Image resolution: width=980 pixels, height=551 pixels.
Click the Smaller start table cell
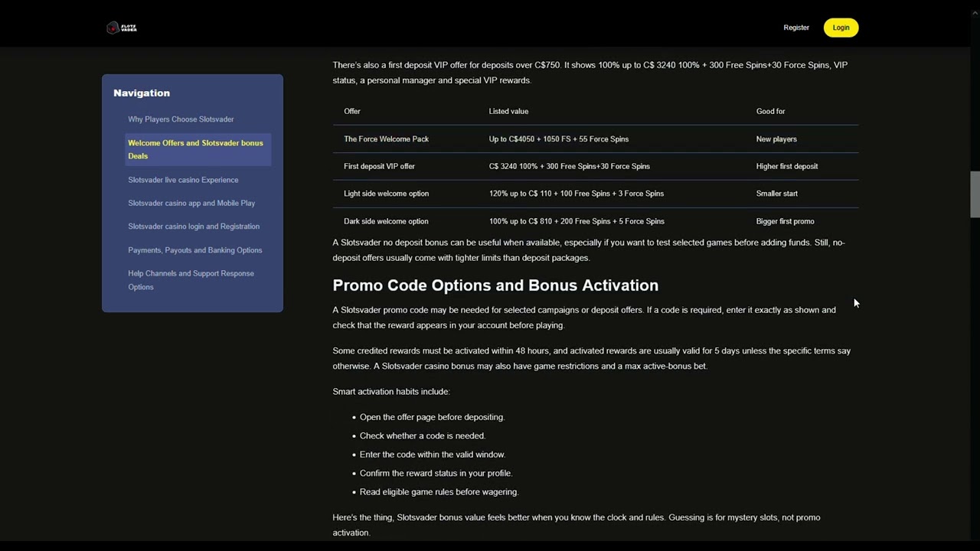click(x=777, y=194)
